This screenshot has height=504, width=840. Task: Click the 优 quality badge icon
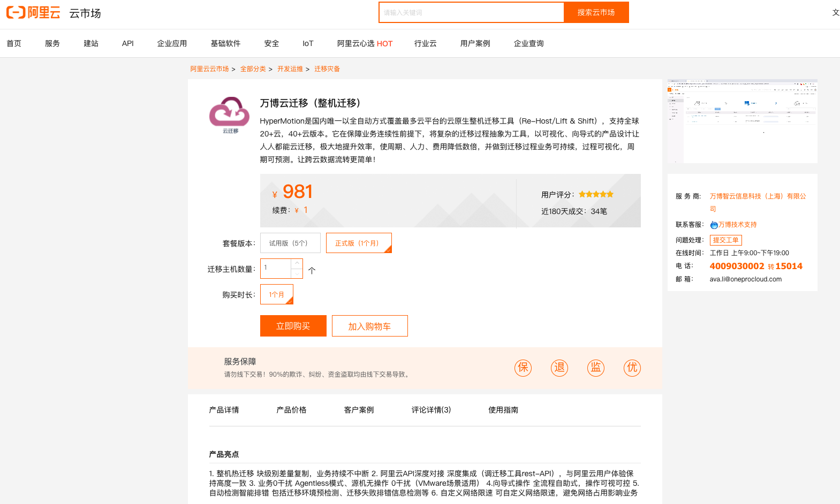point(632,368)
